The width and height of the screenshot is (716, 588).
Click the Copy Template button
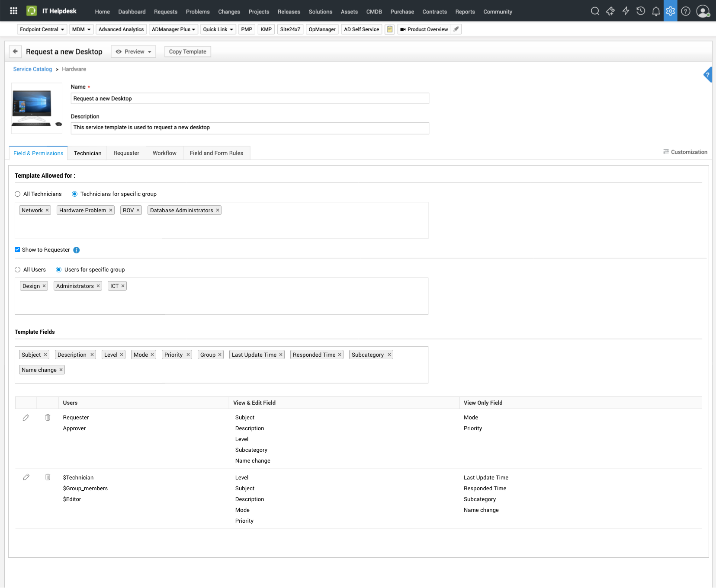click(187, 51)
